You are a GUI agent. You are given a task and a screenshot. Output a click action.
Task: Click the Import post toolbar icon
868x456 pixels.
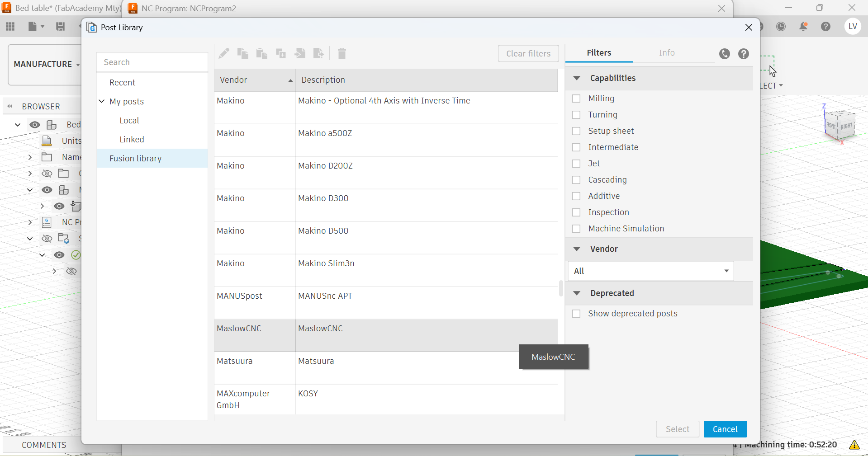[300, 53]
